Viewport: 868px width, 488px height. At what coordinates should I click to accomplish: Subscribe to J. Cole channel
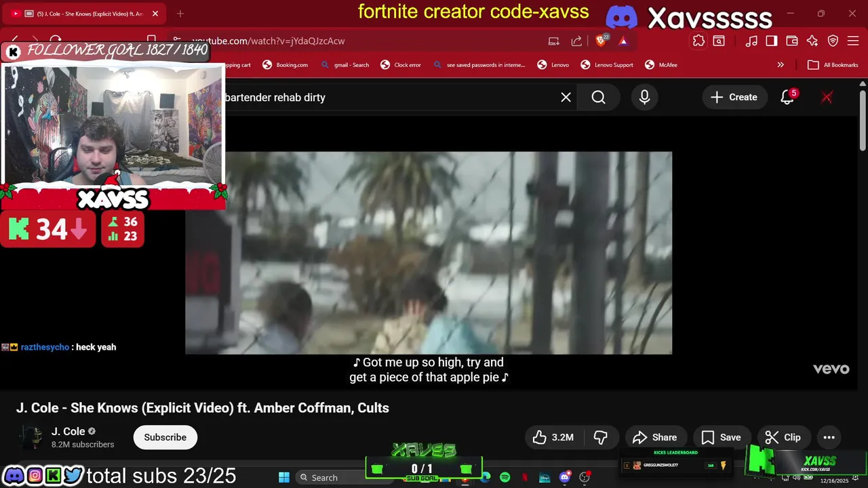165,437
